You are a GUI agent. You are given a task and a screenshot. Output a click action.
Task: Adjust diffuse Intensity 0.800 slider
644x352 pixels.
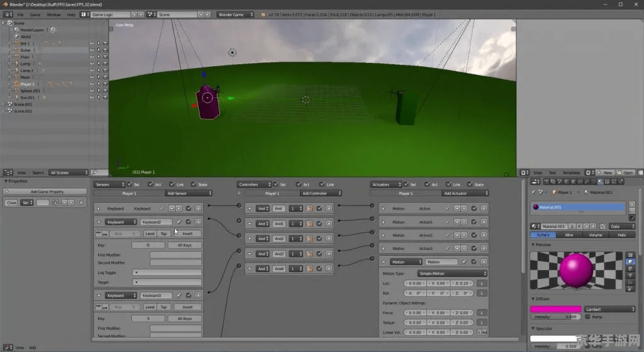pos(556,317)
